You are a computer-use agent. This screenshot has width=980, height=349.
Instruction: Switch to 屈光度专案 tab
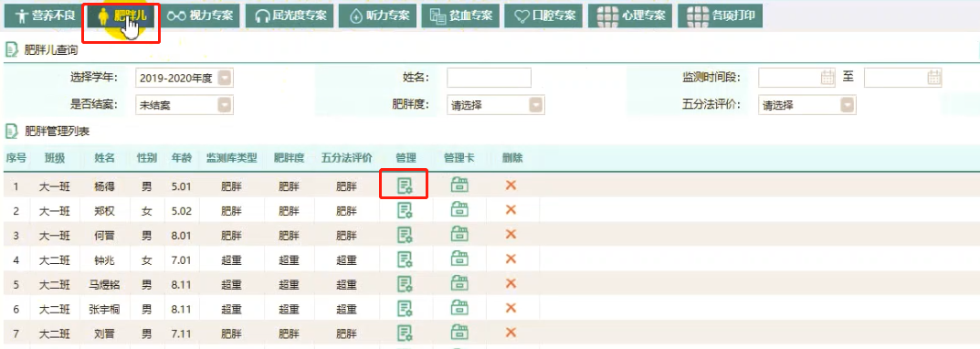[290, 16]
